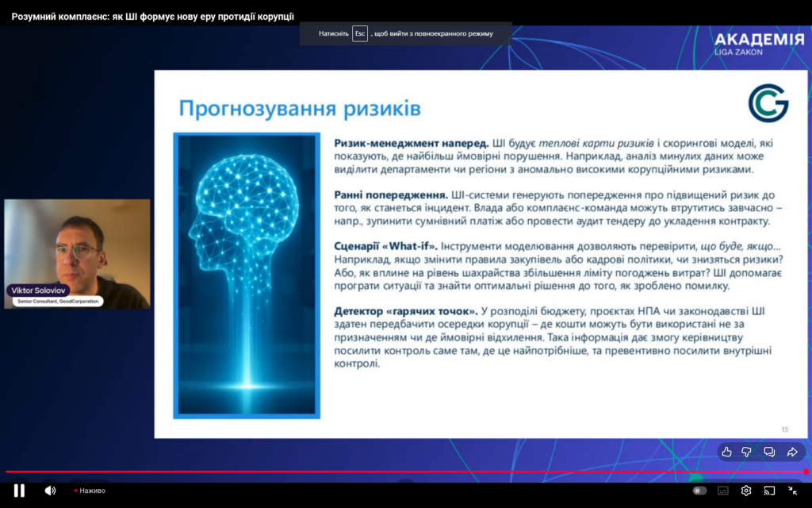Click the glowing brain slide image
The width and height of the screenshot is (812, 508).
[247, 275]
